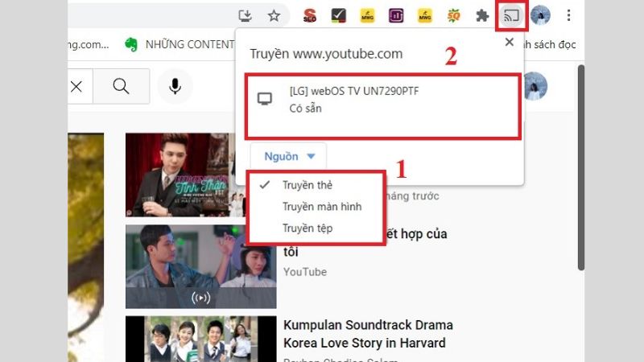
Task: Start YouTube voice search with microphone
Action: pos(175,86)
